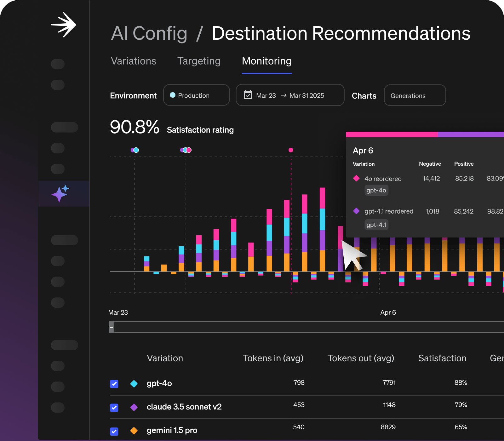Viewport: 504px width, 441px height.
Task: Click the gpt-4.1 tag in tooltip
Action: pos(376,225)
